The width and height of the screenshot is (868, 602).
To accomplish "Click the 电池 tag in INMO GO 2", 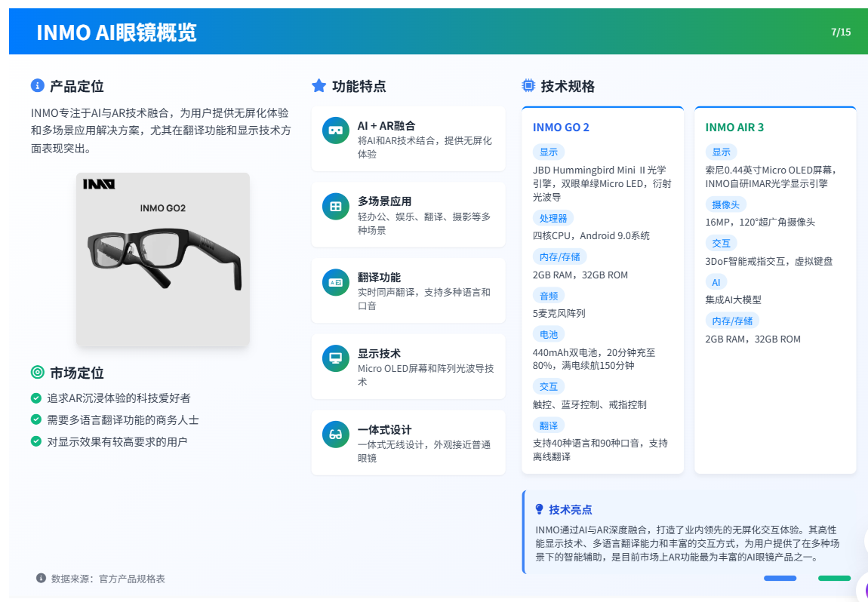I will click(x=549, y=334).
